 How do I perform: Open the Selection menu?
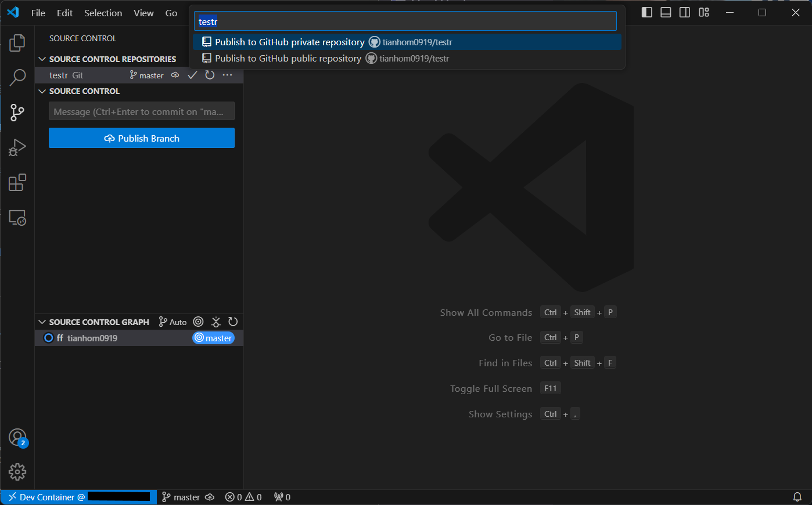103,13
